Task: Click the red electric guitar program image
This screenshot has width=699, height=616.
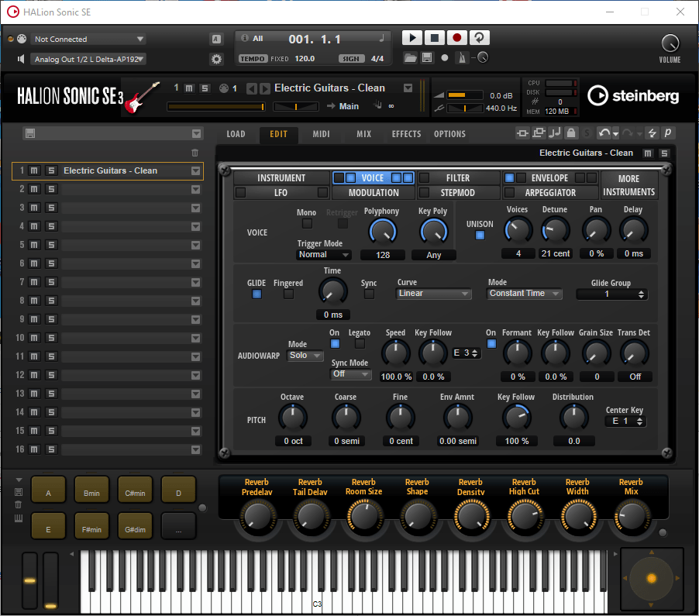Action: [x=142, y=98]
